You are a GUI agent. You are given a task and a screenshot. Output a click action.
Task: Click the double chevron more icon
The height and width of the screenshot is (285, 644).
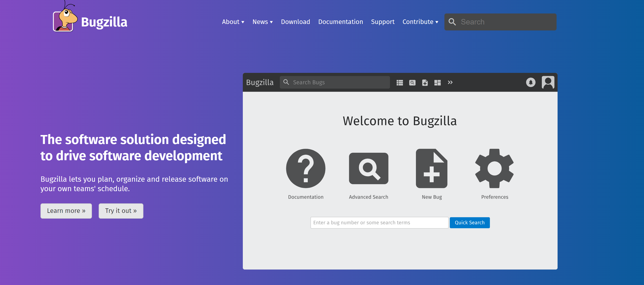pos(450,82)
